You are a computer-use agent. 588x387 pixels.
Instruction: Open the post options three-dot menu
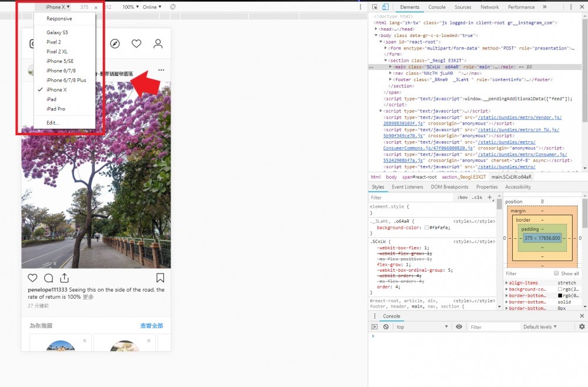point(161,70)
